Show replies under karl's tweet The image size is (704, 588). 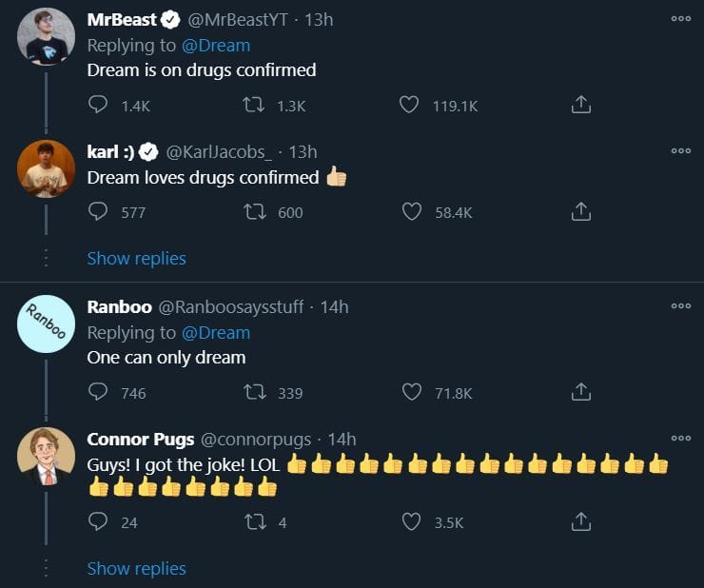coord(136,259)
